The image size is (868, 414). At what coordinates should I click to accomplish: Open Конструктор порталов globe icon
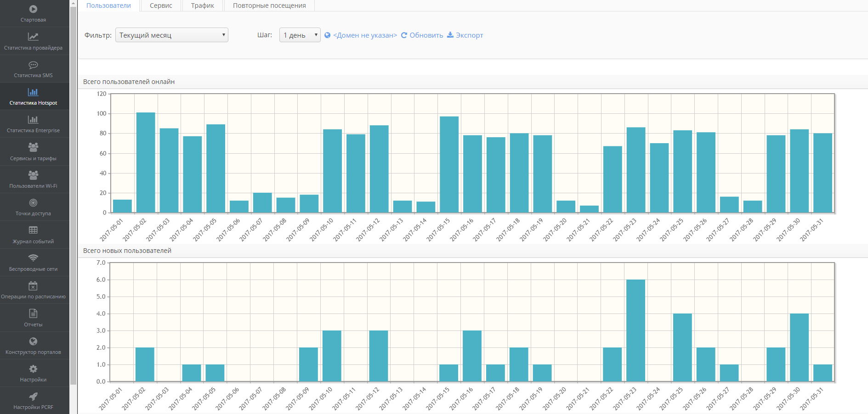[33, 341]
